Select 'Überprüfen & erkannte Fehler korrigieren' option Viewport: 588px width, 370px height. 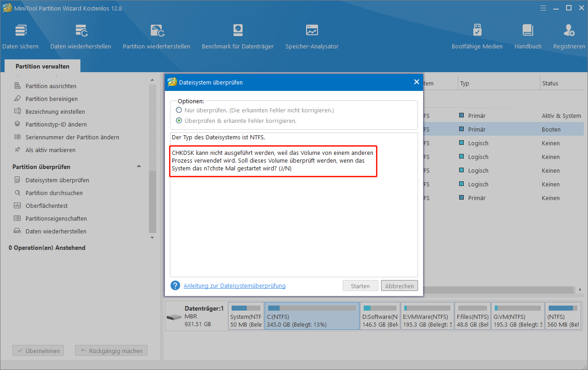(x=179, y=121)
